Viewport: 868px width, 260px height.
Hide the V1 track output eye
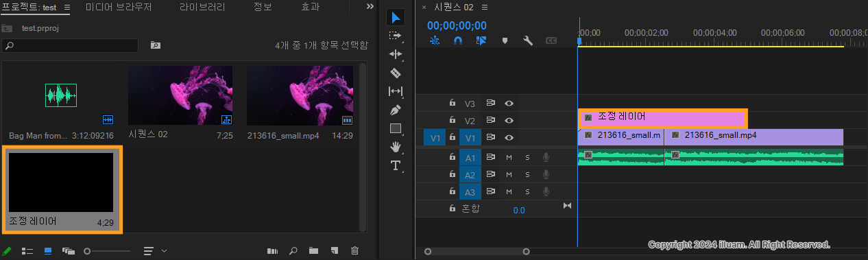pos(509,137)
